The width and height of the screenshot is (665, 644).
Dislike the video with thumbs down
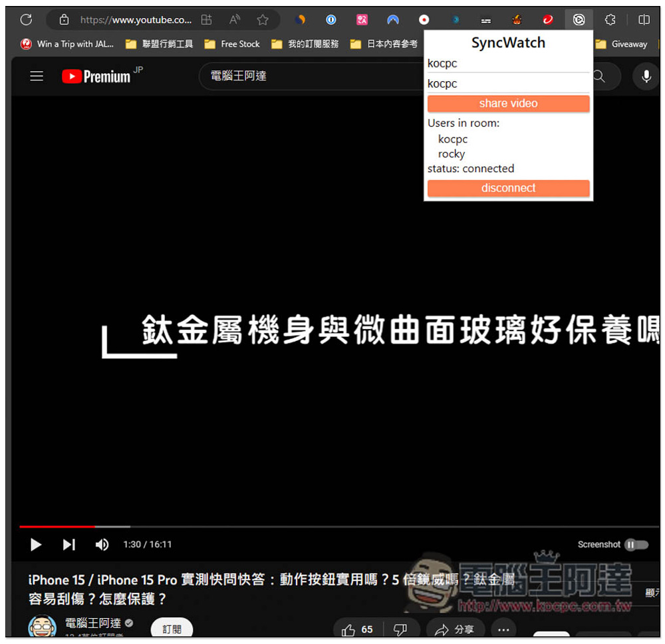click(400, 629)
